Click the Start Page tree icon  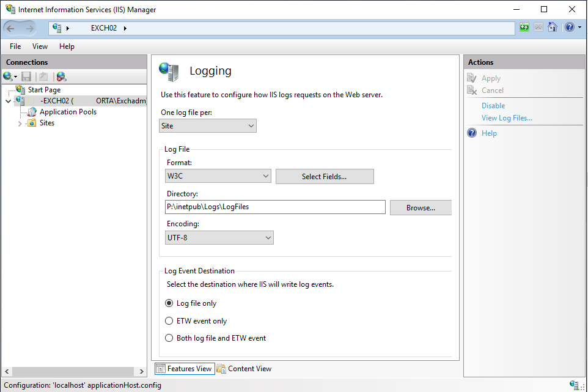[20, 89]
